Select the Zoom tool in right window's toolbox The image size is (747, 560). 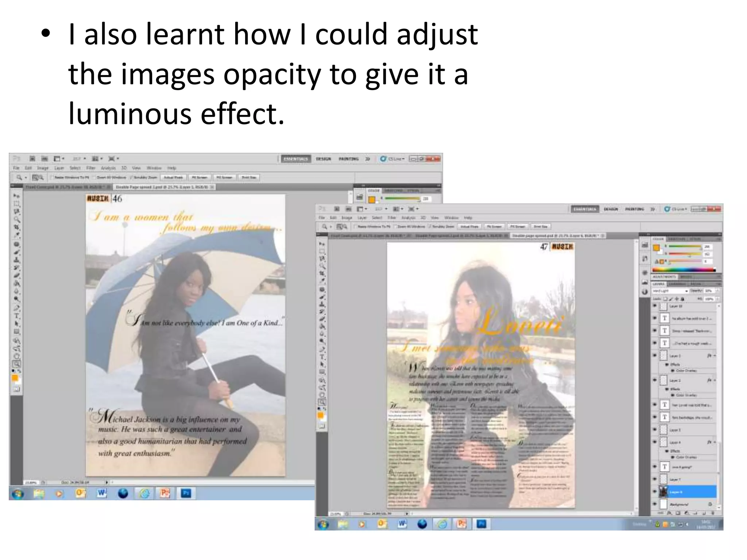coord(322,402)
